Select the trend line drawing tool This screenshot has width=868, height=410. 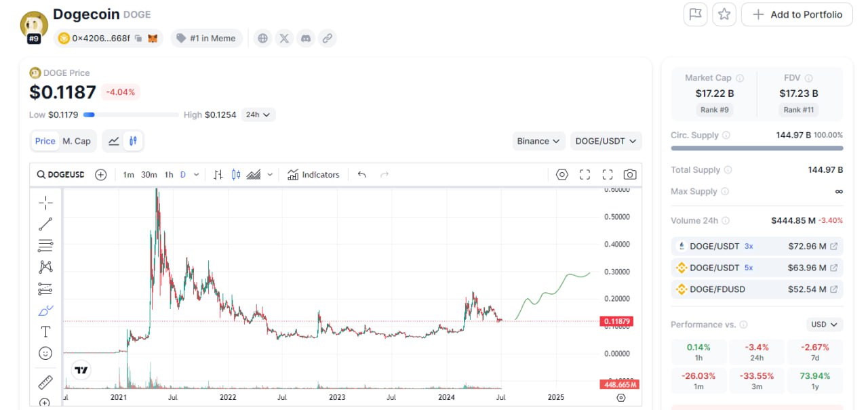coord(45,224)
